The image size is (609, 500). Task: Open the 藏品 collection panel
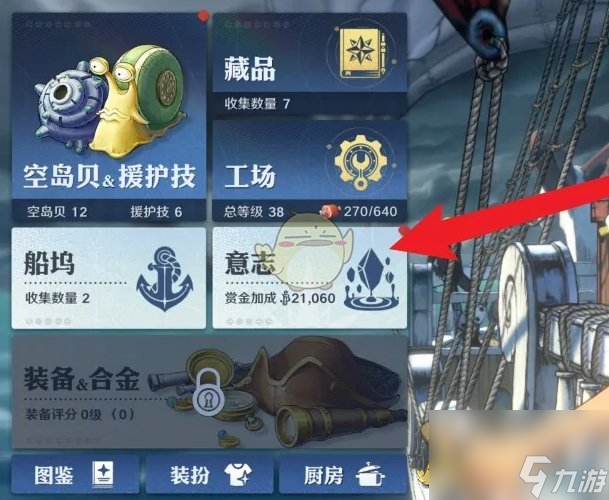310,64
